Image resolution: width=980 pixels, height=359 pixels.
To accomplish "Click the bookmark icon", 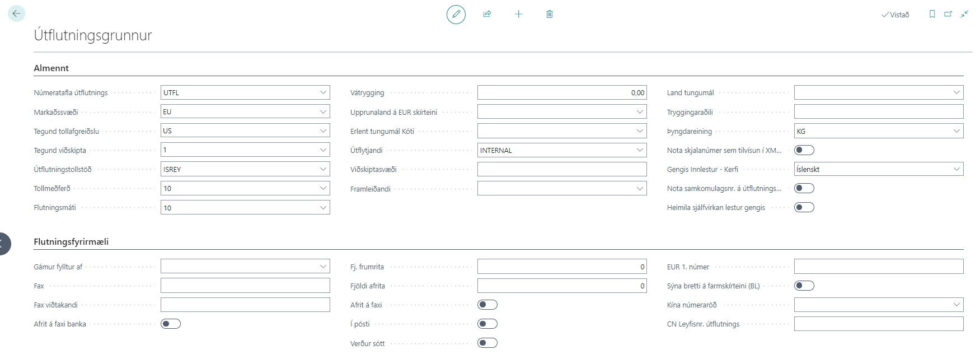I will click(x=932, y=14).
